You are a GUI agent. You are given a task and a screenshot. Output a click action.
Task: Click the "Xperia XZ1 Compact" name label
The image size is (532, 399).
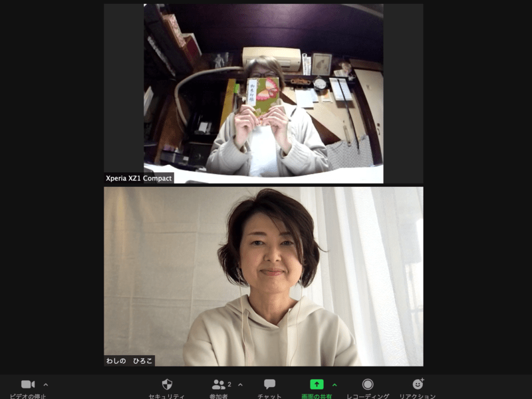pyautogui.click(x=139, y=178)
